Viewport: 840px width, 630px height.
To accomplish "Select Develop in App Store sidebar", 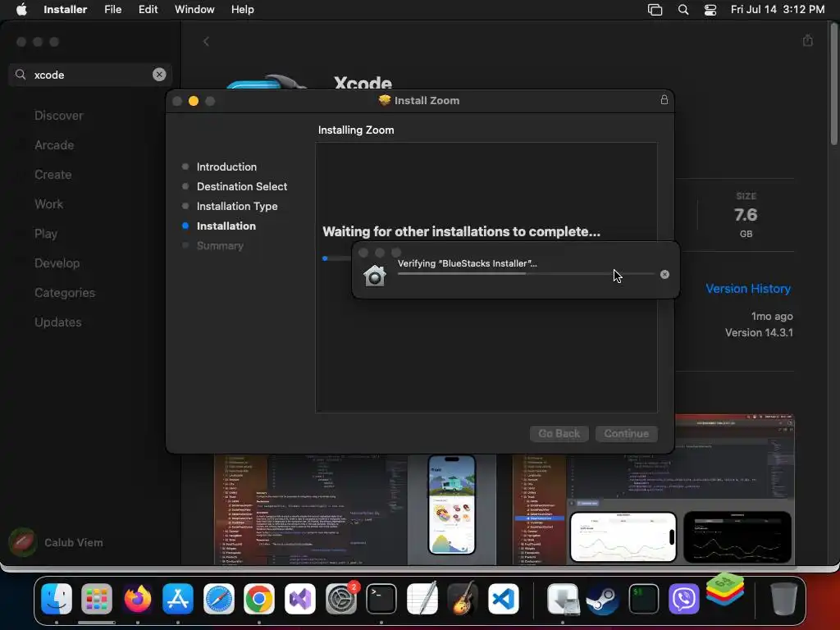I will (x=57, y=263).
